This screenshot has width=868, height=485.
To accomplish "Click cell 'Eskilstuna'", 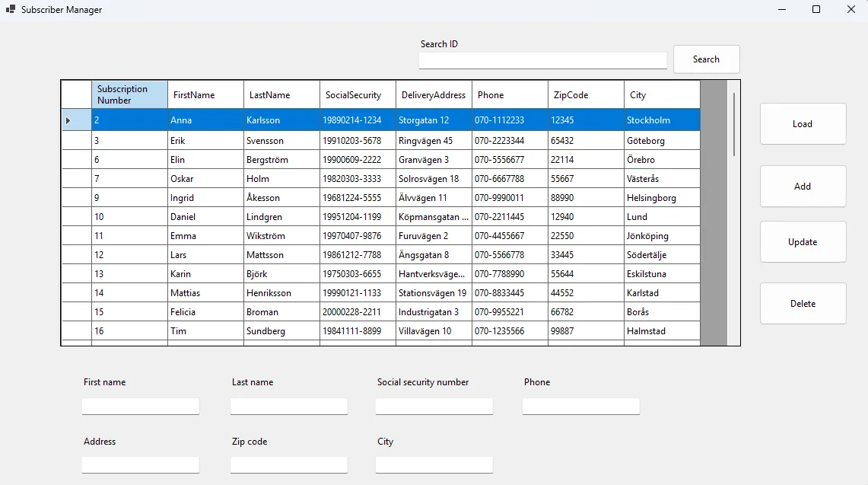I will pos(662,274).
